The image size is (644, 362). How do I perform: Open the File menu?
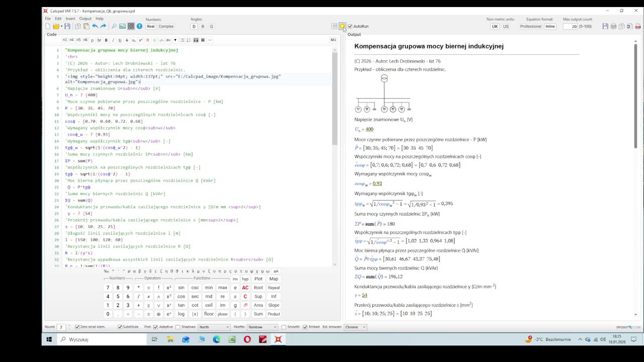(48, 19)
